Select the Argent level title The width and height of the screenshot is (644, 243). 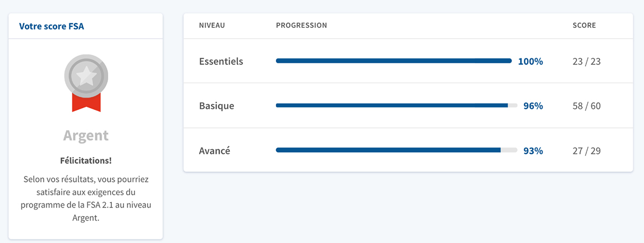point(86,135)
